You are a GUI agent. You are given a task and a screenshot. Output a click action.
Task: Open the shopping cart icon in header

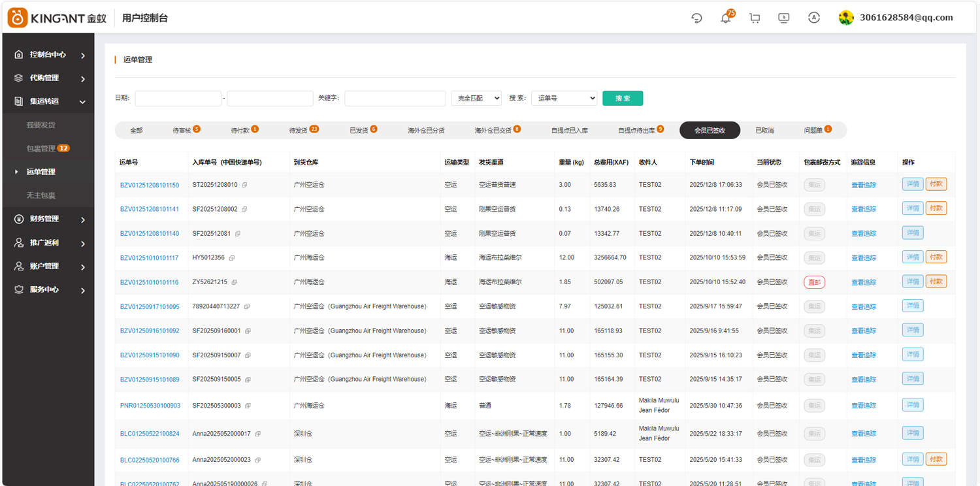tap(755, 18)
